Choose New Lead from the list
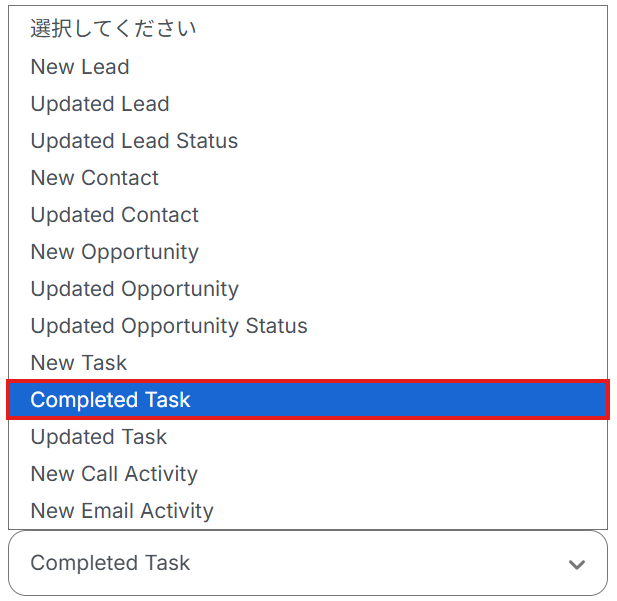 80,67
